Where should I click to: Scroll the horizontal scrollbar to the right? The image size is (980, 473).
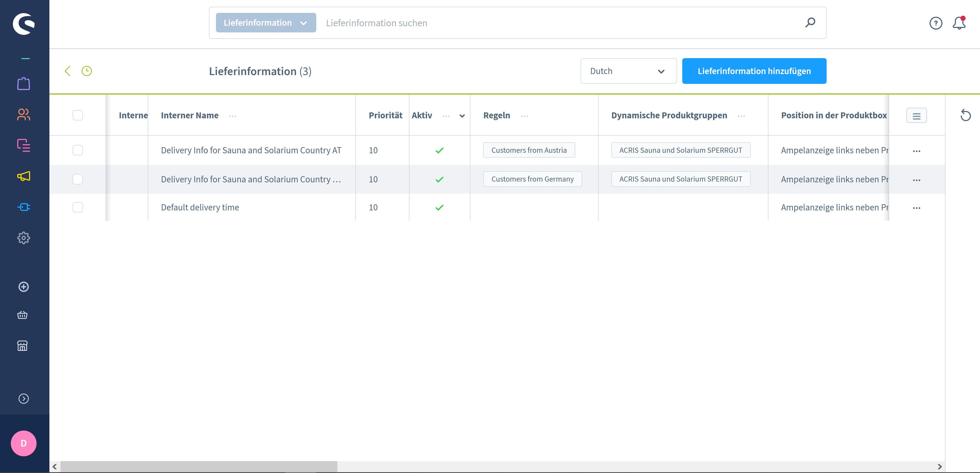click(940, 466)
